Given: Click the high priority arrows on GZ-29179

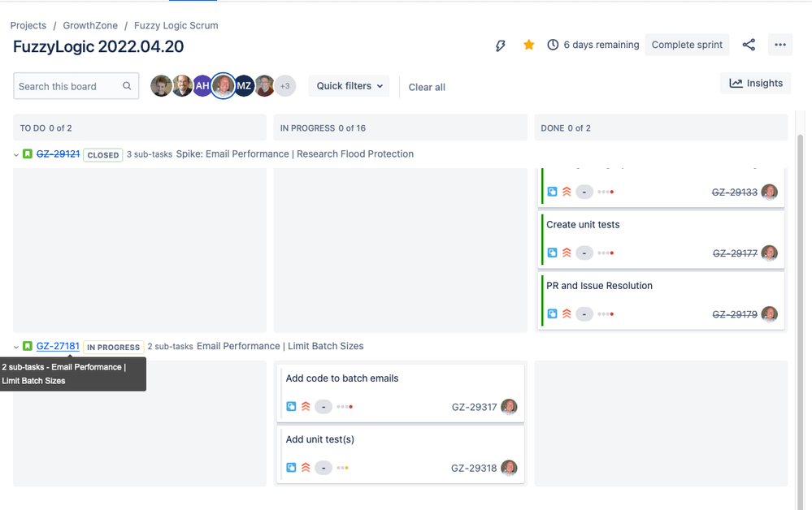Looking at the screenshot, I should click(567, 313).
